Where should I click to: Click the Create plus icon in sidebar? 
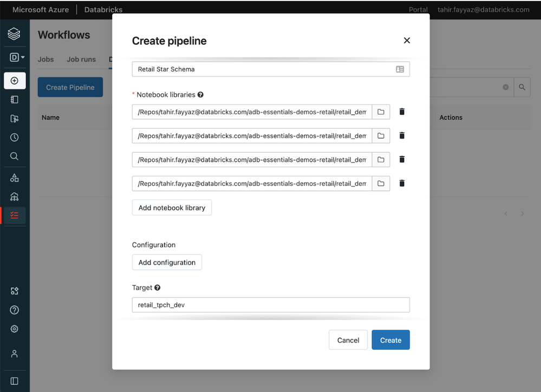coord(15,81)
